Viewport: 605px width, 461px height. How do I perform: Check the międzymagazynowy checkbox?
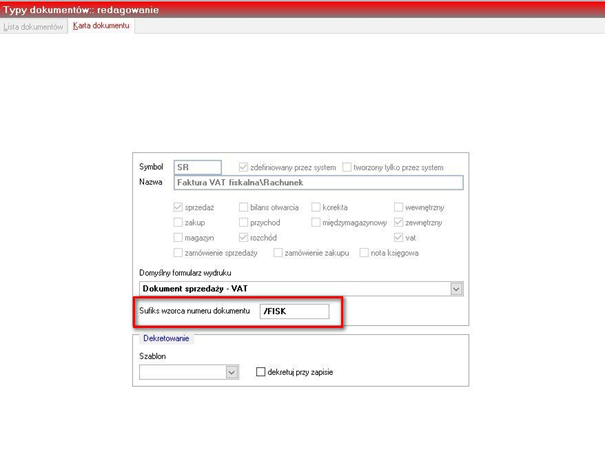click(316, 222)
